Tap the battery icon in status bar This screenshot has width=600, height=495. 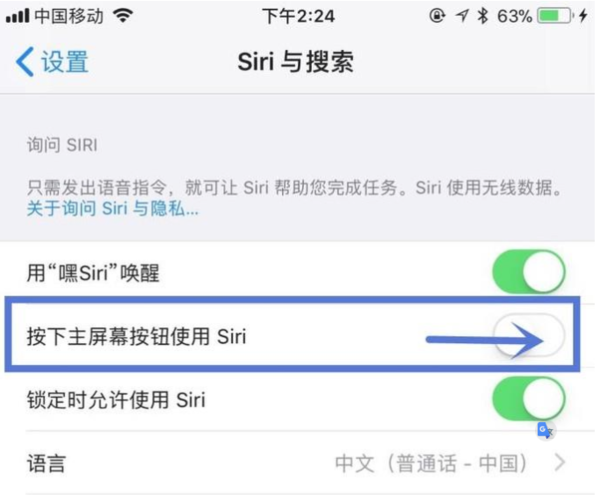555,17
